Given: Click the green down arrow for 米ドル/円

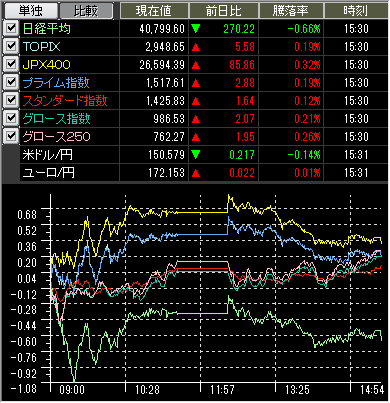Looking at the screenshot, I should click(x=196, y=155).
